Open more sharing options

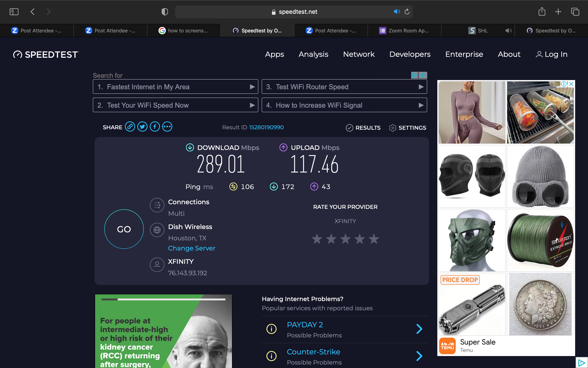click(167, 127)
